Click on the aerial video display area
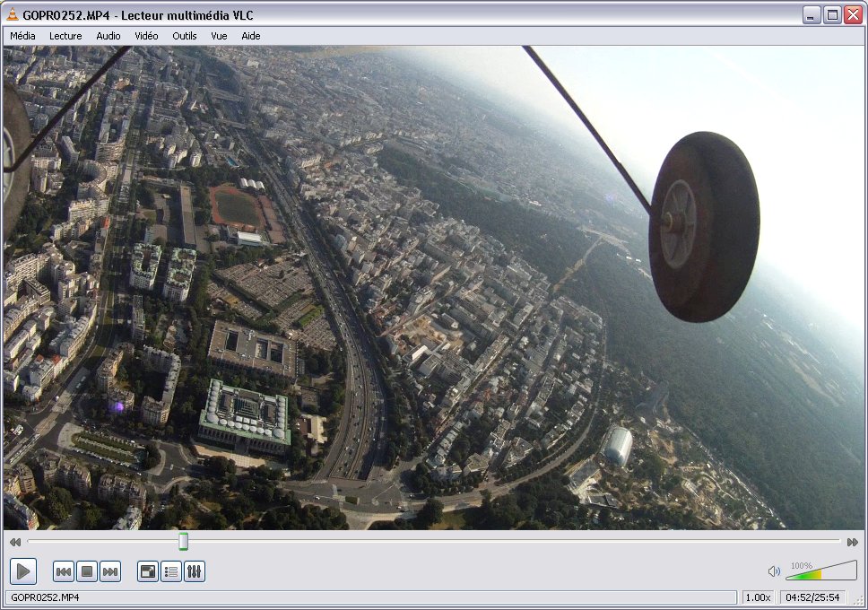The height and width of the screenshot is (610, 868). pos(434,288)
